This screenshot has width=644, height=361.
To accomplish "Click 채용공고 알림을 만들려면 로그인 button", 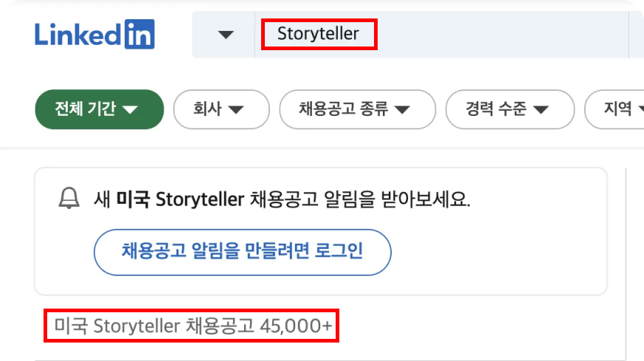I will point(242,252).
